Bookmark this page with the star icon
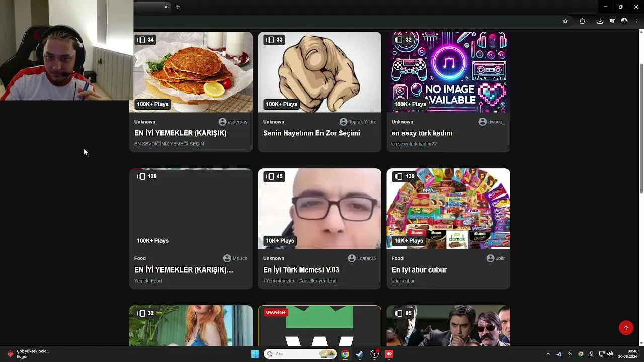The image size is (644, 362). (x=565, y=21)
